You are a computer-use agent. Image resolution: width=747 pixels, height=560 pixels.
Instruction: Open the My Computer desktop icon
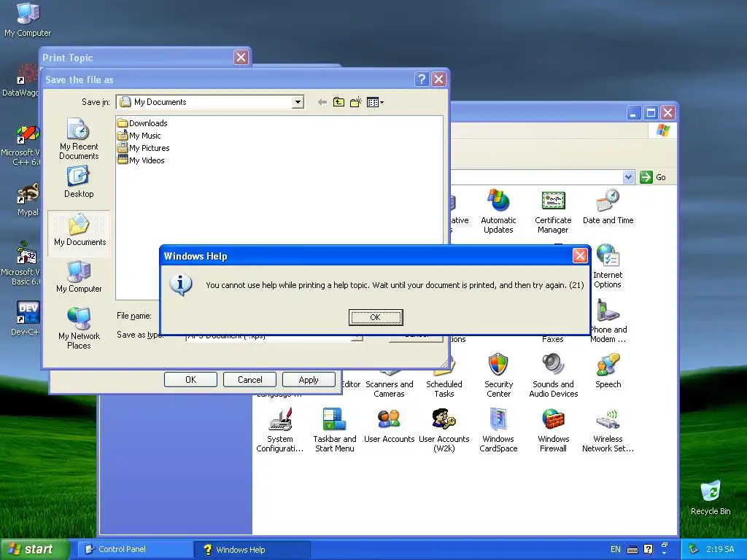(x=28, y=20)
